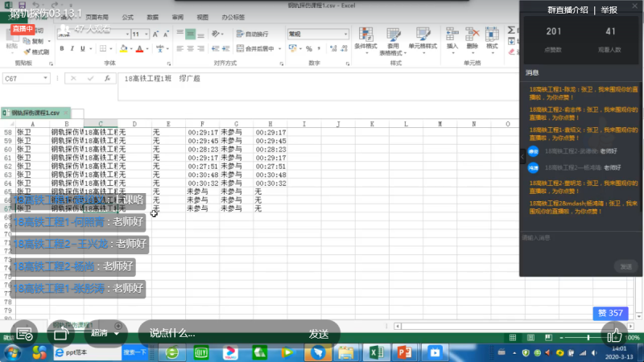Click the Excel icon in the taskbar
644x362 pixels.
[374, 352]
